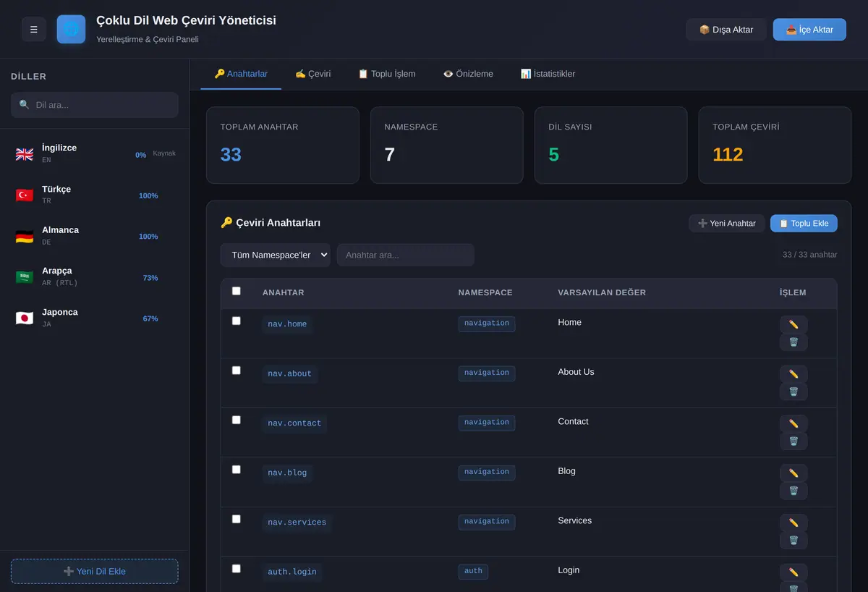Viewport: 868px width, 592px height.
Task: Tick the checkbox for nav.home row
Action: click(236, 321)
